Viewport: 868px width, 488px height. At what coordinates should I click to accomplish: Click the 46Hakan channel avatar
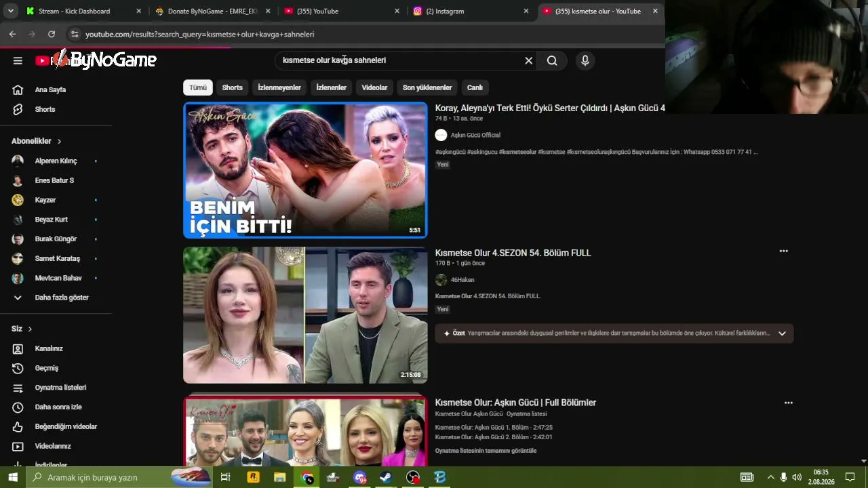441,280
